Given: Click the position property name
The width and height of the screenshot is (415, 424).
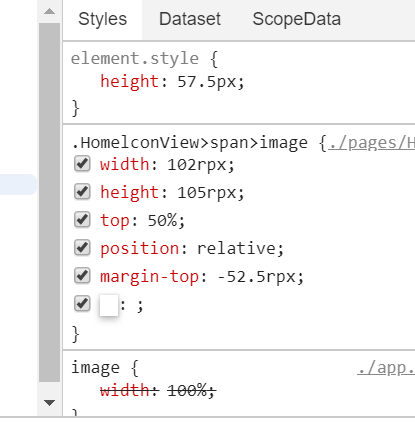Looking at the screenshot, I should point(140,249).
